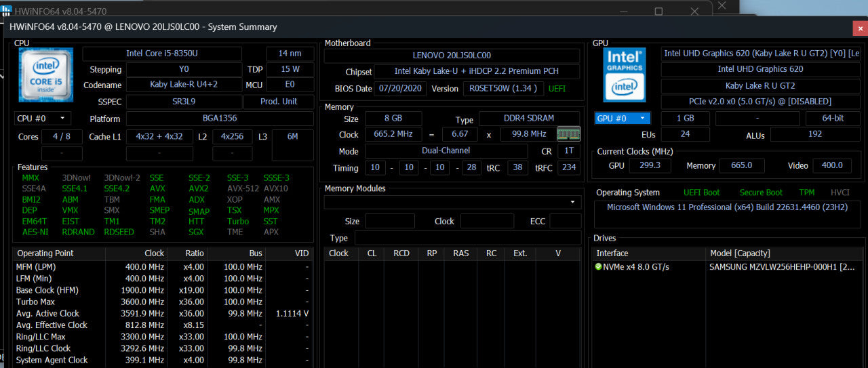Click the Cache L1 4x32 + 4x32 value
Viewport: 868px width, 368px height.
click(x=159, y=136)
